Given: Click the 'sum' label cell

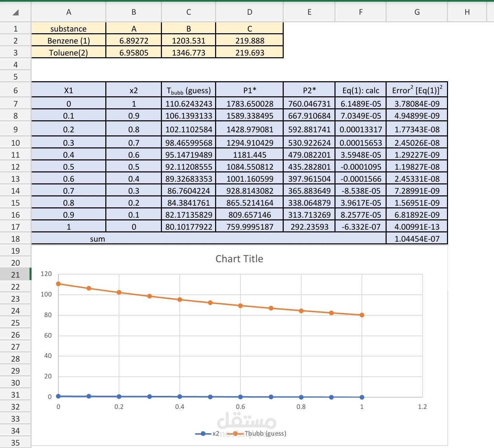Looking at the screenshot, I should click(x=209, y=239).
